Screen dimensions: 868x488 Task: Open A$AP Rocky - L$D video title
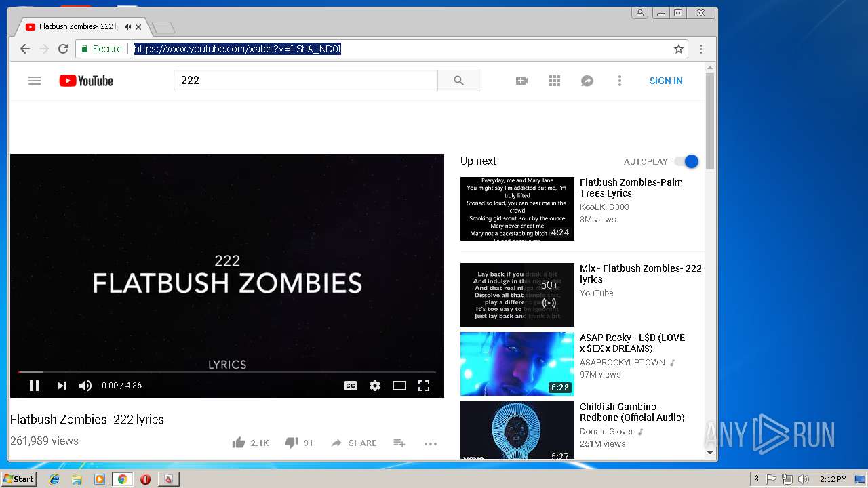click(x=632, y=343)
